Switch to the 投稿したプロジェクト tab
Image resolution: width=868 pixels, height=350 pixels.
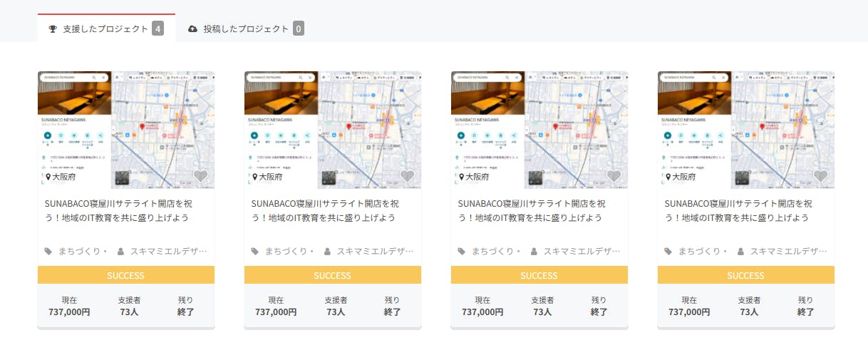coord(246,29)
